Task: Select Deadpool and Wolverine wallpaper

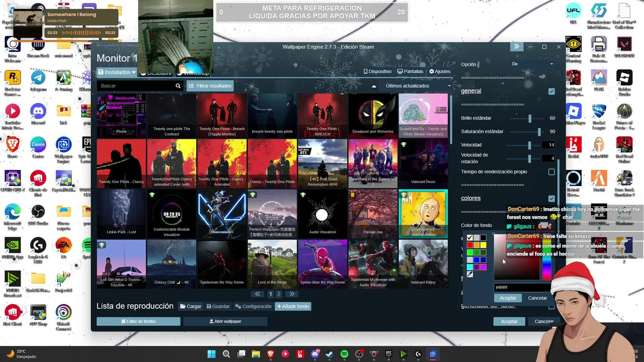Action: pos(373,115)
